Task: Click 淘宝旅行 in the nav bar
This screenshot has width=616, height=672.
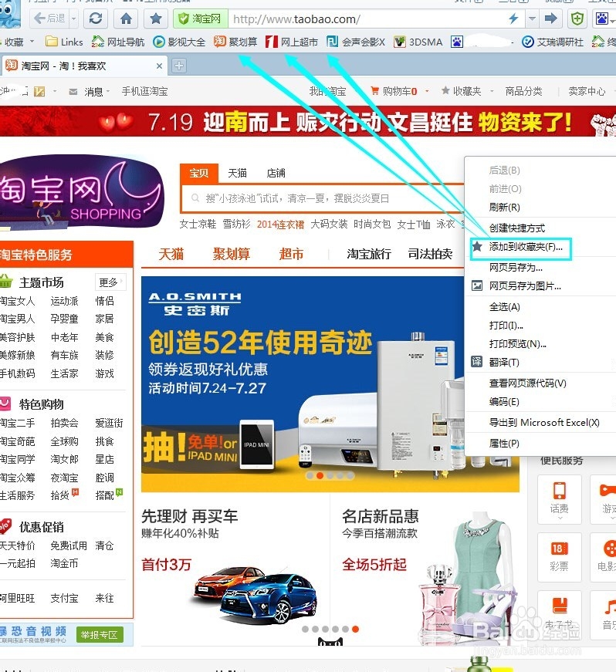Action: (369, 254)
